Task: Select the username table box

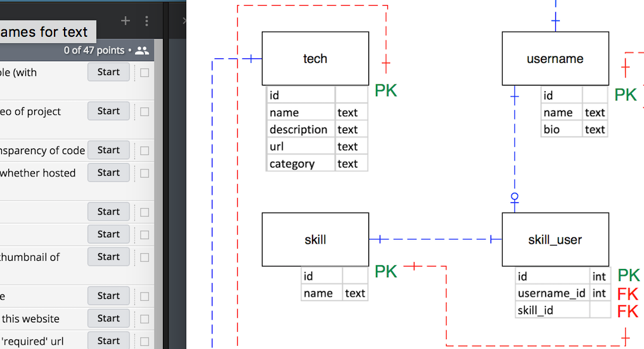Action: tap(555, 59)
